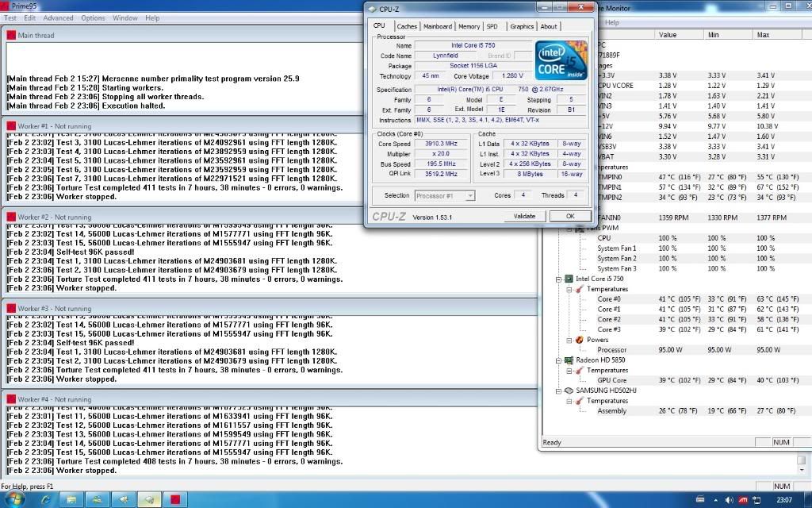Click the CPU-Z title bar icon
Screen dimensions: 812x508
point(372,9)
